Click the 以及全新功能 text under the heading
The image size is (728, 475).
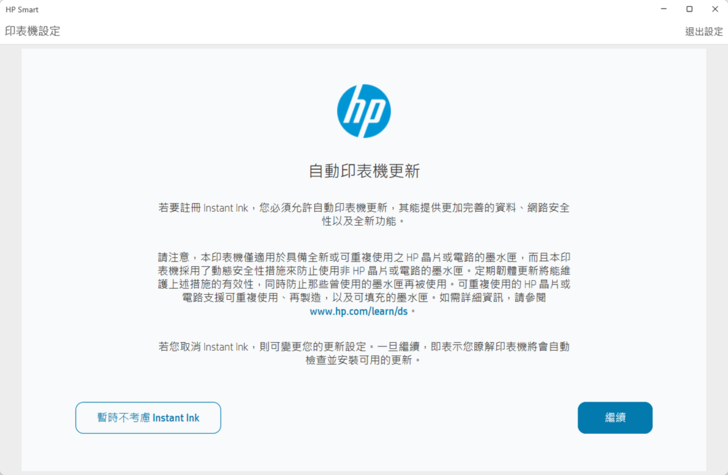364,221
